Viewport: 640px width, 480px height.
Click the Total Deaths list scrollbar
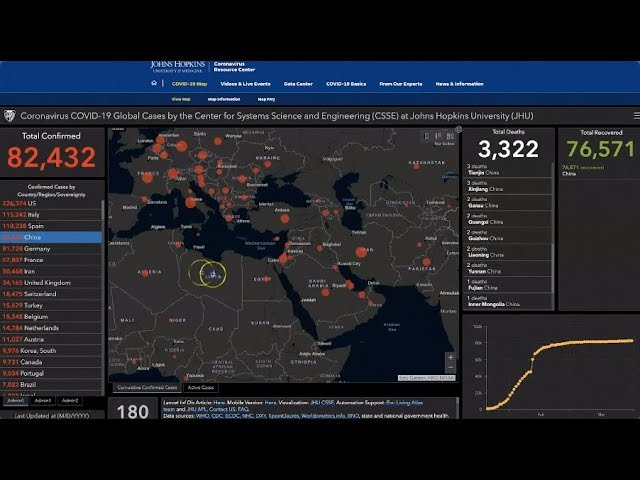pos(553,236)
